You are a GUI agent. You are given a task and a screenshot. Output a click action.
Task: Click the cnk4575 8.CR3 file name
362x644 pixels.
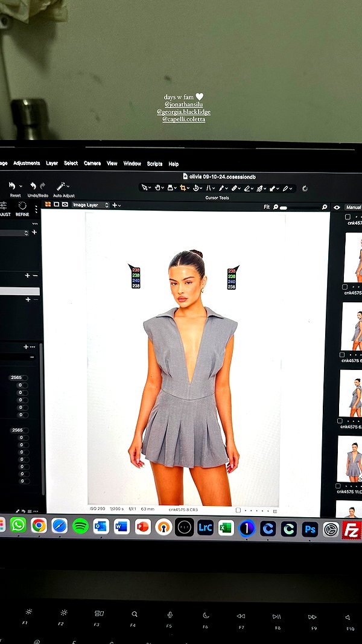[183, 509]
